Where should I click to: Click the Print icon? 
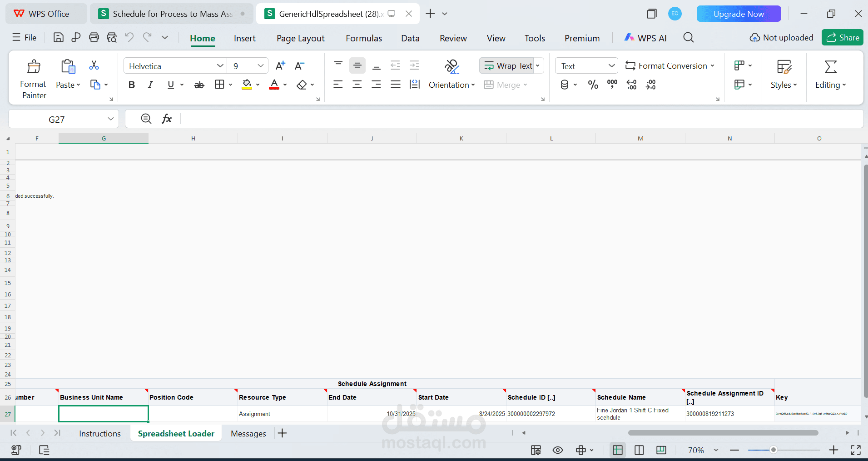pyautogui.click(x=94, y=37)
